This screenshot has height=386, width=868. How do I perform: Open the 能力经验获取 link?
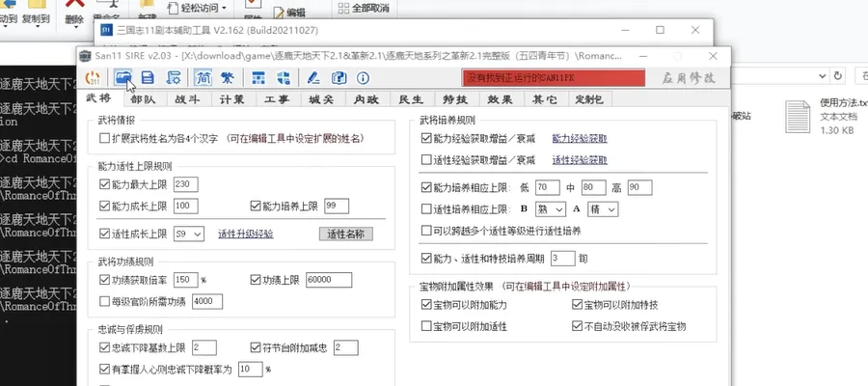tap(580, 138)
